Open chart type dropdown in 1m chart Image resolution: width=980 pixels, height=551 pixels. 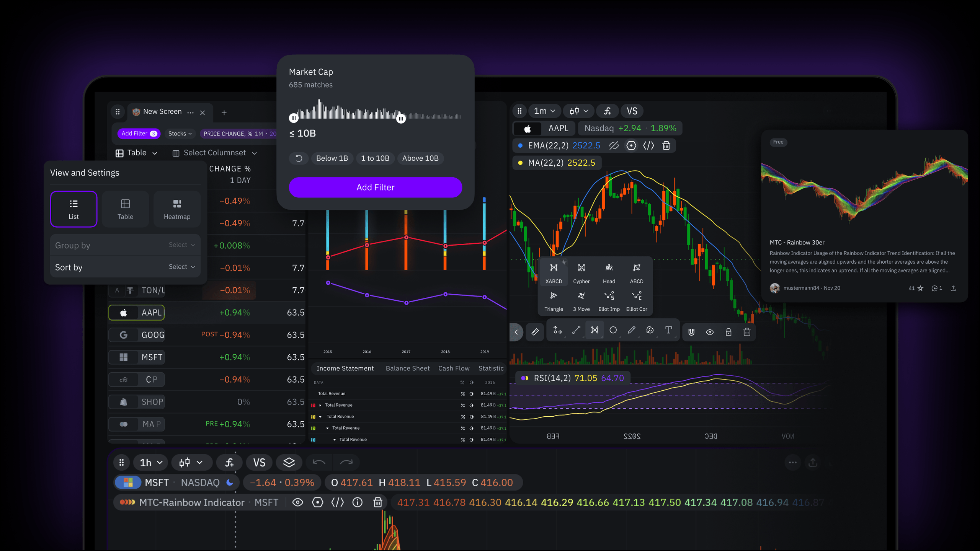(578, 111)
